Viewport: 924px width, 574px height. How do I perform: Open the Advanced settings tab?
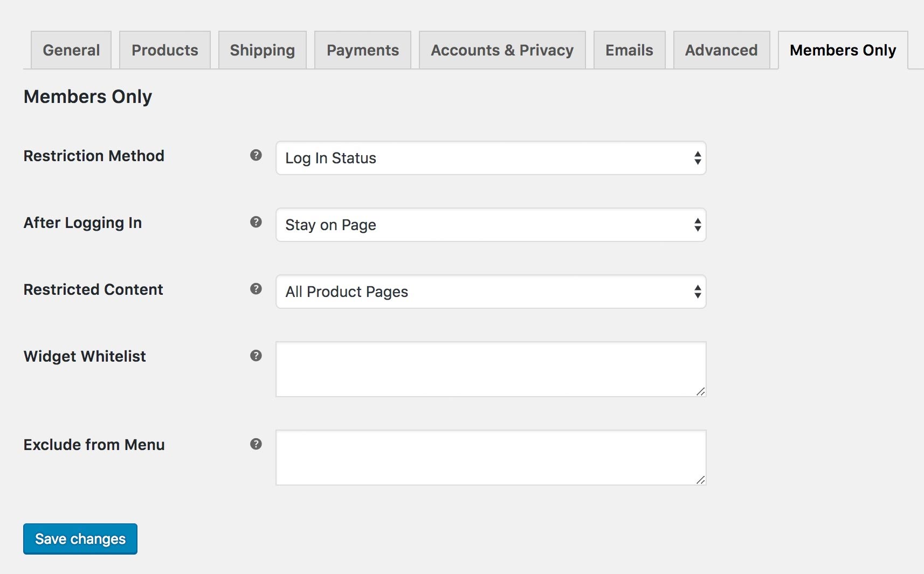pyautogui.click(x=721, y=50)
